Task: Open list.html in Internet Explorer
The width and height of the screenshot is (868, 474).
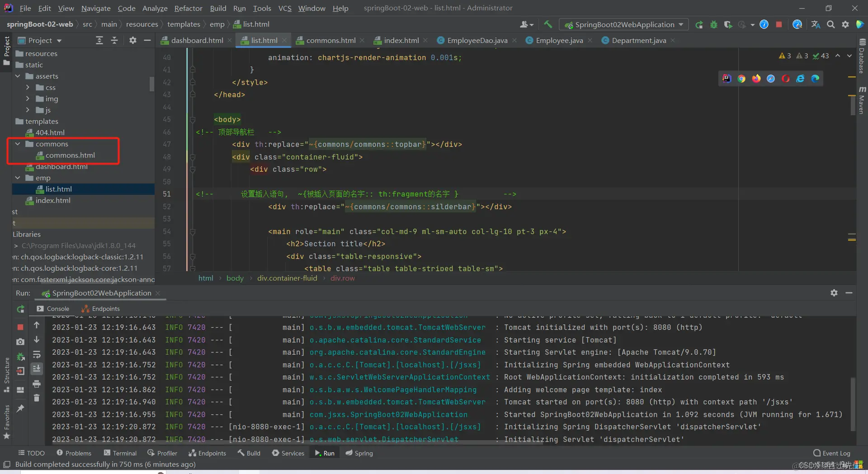Action: pyautogui.click(x=800, y=79)
